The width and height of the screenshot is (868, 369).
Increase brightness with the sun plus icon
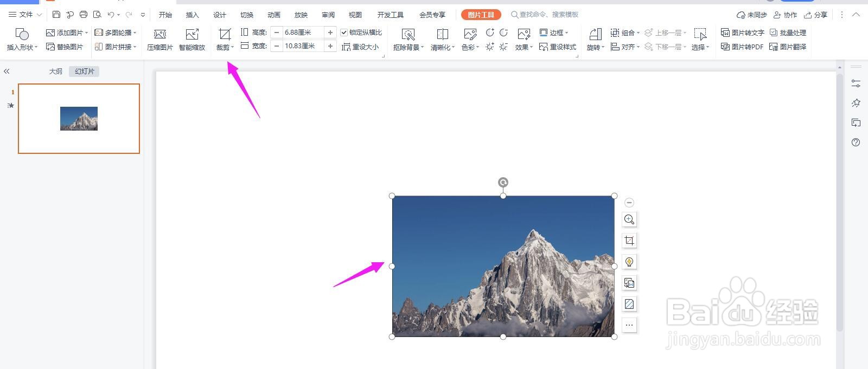click(490, 47)
